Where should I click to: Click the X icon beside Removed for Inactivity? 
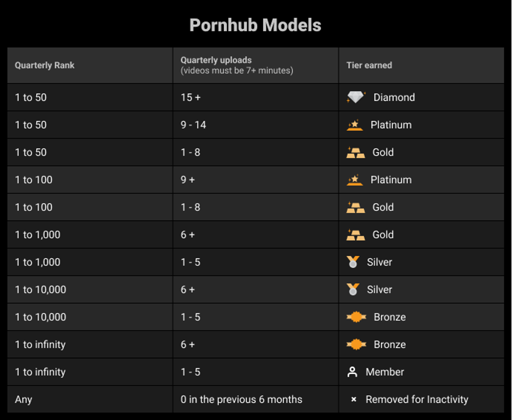[353, 399]
